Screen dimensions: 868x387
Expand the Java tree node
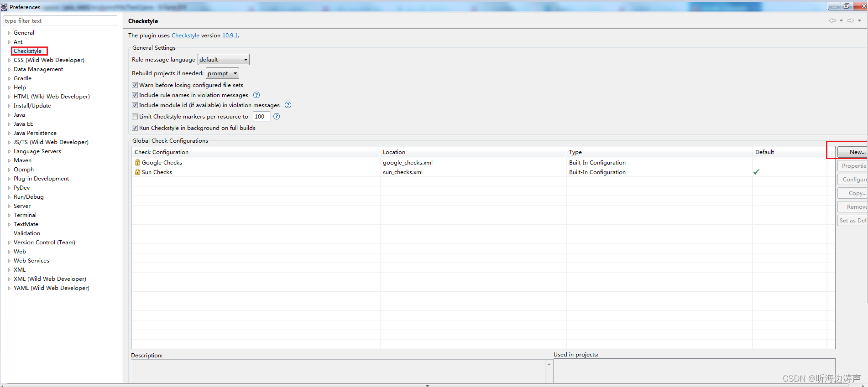pos(9,115)
